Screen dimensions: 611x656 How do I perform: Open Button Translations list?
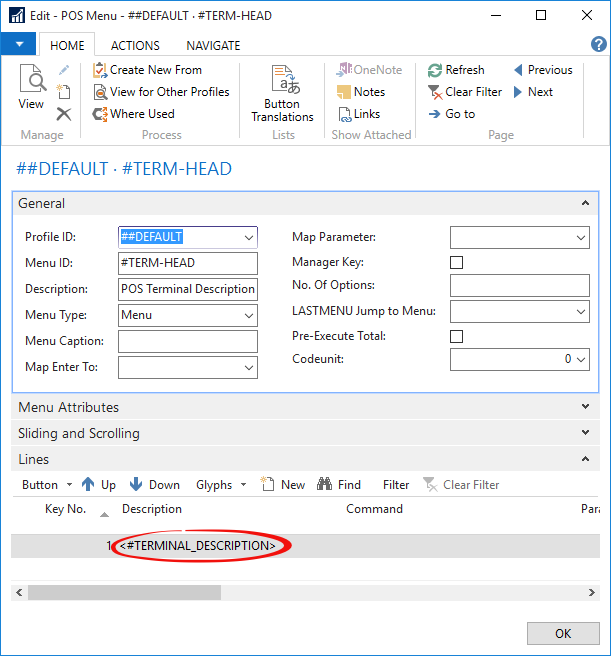(x=282, y=90)
